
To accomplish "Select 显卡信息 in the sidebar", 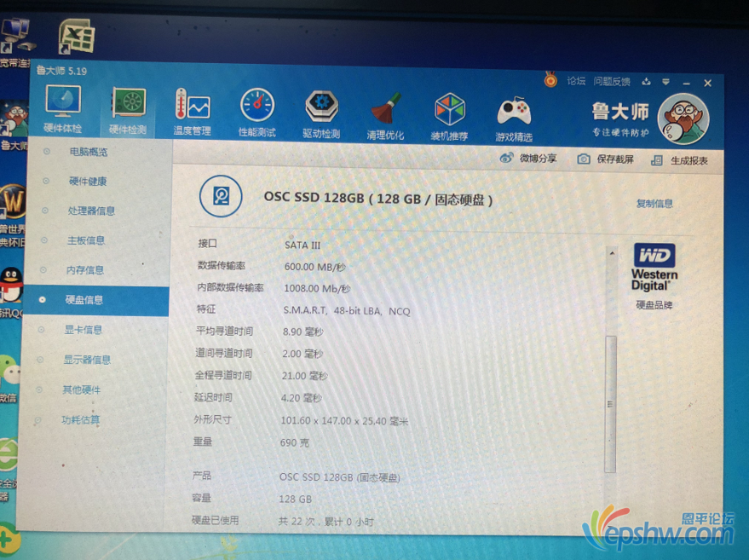I will (84, 330).
